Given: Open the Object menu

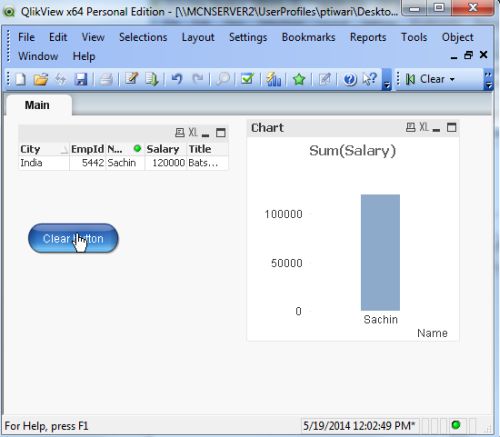Looking at the screenshot, I should pyautogui.click(x=457, y=38).
